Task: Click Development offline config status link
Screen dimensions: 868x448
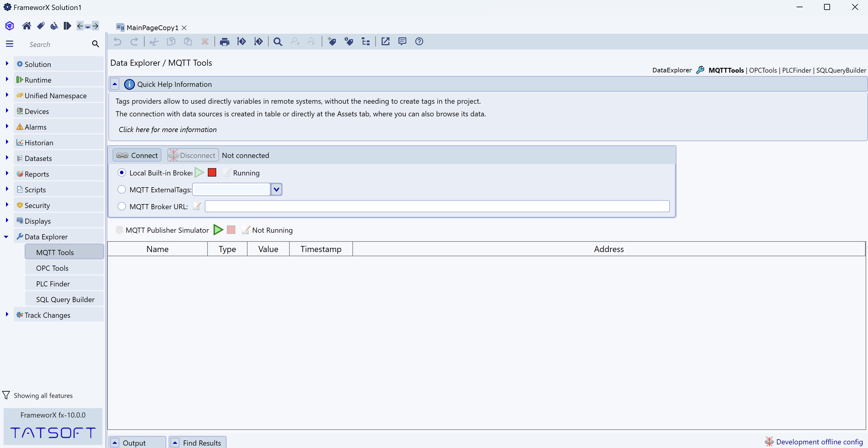Action: (x=819, y=442)
